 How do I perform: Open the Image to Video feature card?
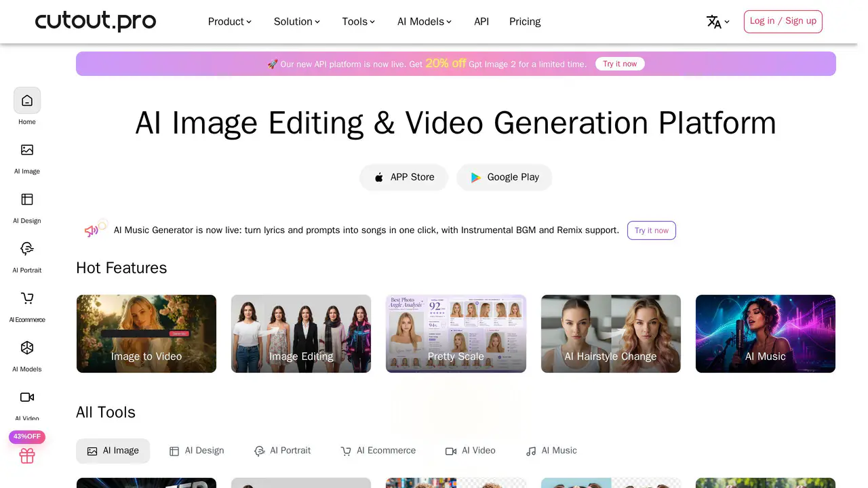[x=146, y=333]
